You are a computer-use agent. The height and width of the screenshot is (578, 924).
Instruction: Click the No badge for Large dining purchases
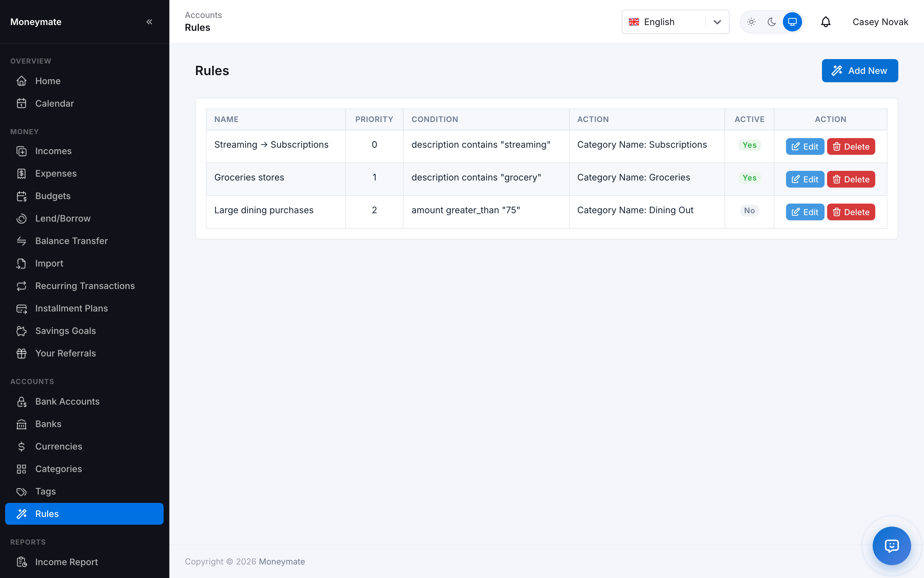749,211
